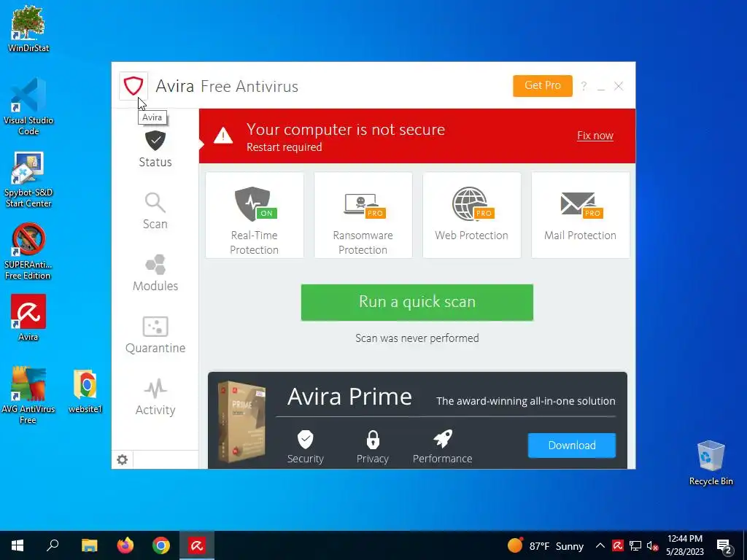Open File Explorer from taskbar
747x560 pixels.
(x=89, y=545)
